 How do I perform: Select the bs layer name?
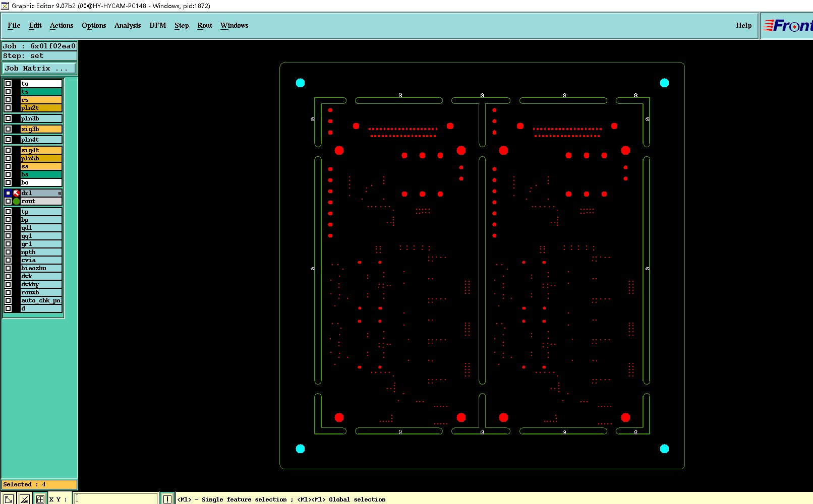(x=41, y=174)
